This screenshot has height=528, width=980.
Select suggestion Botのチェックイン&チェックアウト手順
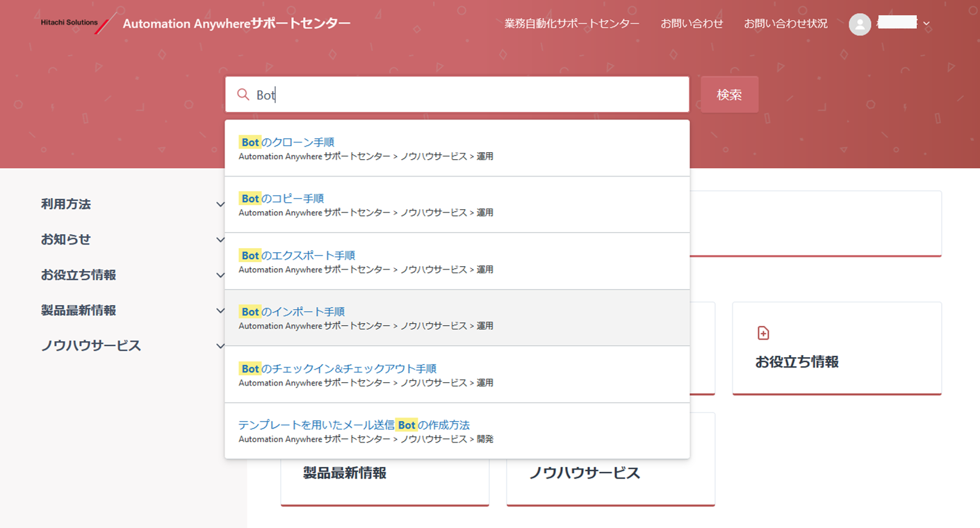457,374
